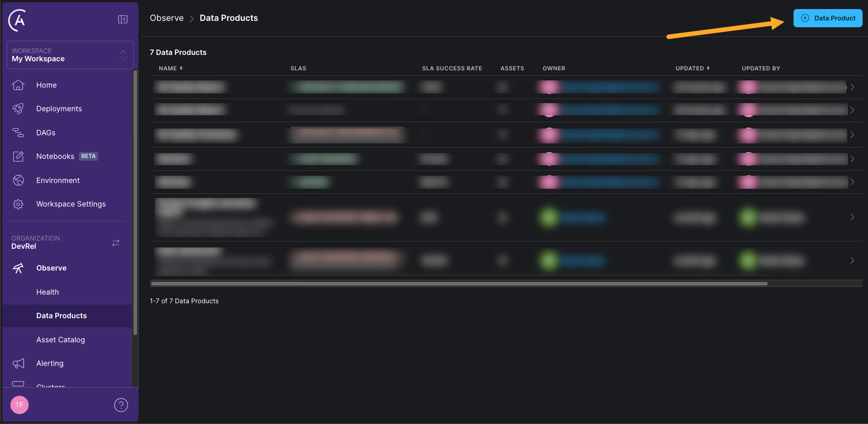
Task: Select the Alerting megaphone icon
Action: click(18, 363)
